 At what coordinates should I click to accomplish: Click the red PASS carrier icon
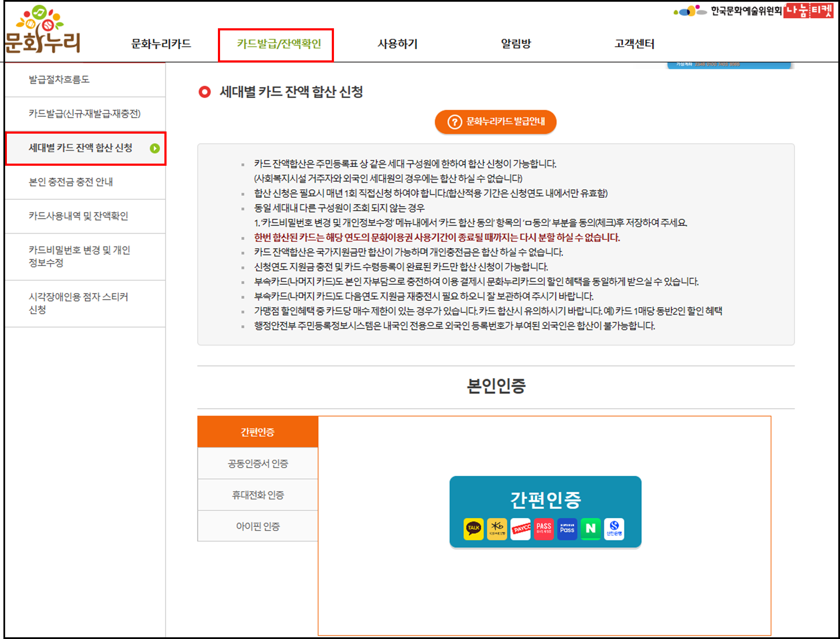click(544, 529)
